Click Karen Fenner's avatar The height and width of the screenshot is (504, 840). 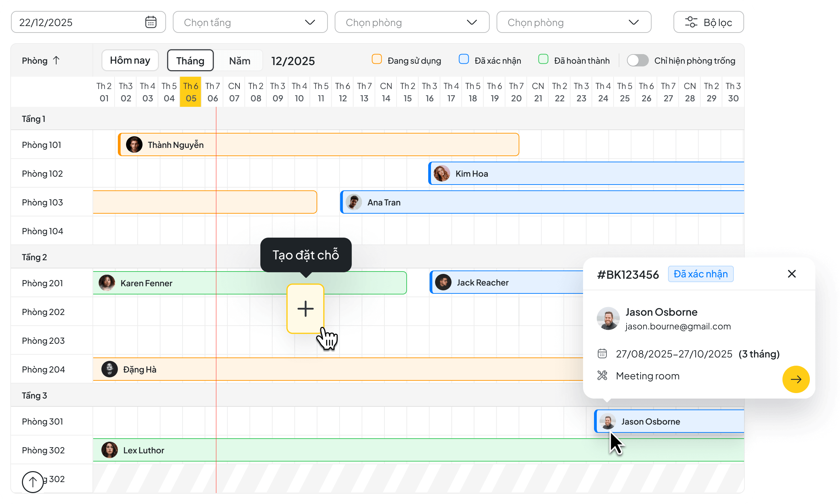tap(107, 283)
